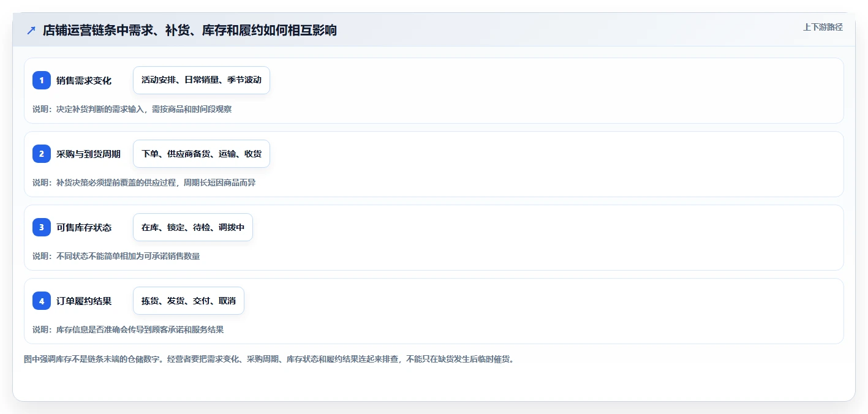Click the description 不同状态不能简单相加为可承诺销售数量
Viewport: 868px width, 414px height.
116,256
